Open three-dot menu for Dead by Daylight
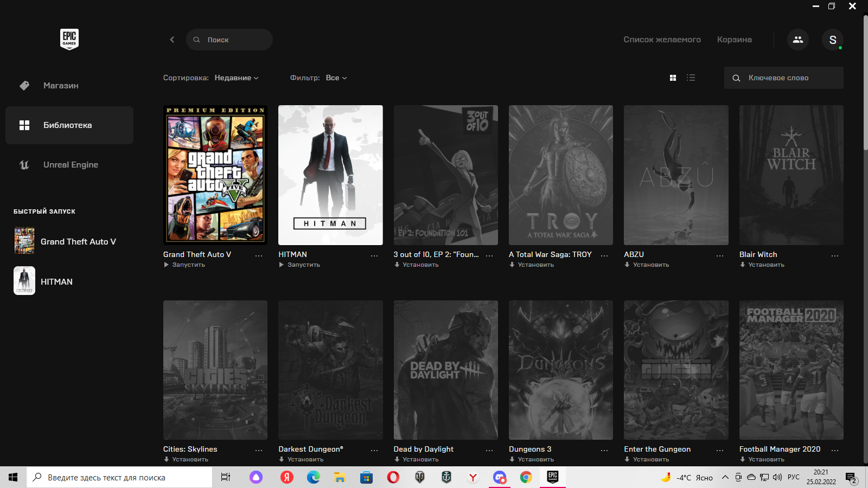 click(489, 450)
